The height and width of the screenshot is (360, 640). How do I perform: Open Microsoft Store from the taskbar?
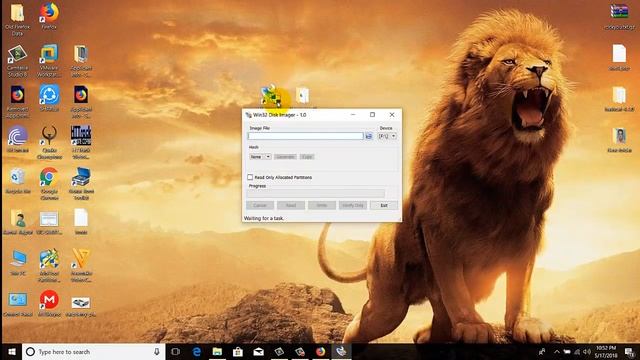pos(238,351)
